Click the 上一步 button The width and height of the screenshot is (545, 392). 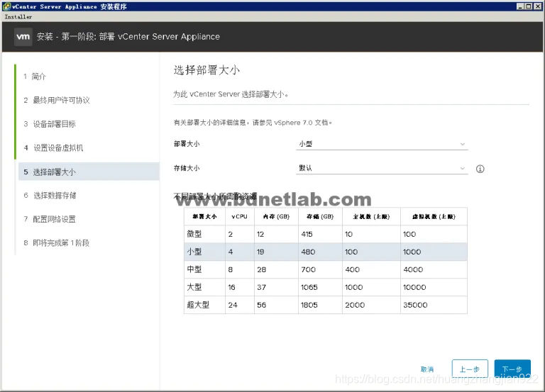pyautogui.click(x=470, y=369)
